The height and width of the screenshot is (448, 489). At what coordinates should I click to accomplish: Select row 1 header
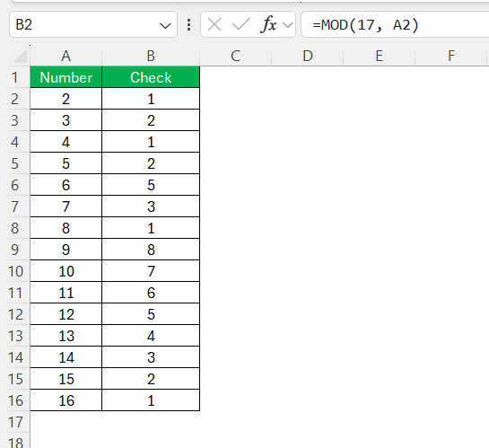pyautogui.click(x=15, y=77)
